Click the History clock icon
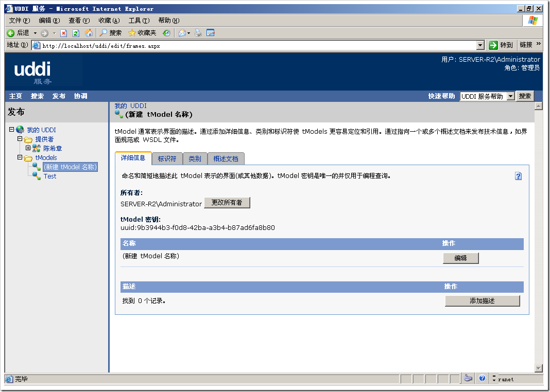This screenshot has height=392, width=550. (x=167, y=33)
